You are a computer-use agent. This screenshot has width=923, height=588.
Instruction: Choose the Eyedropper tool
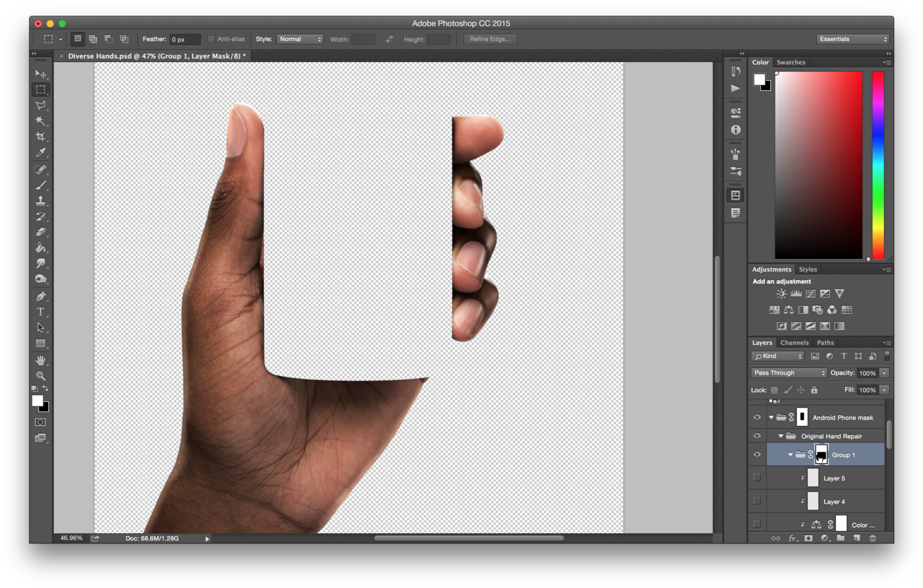[41, 153]
